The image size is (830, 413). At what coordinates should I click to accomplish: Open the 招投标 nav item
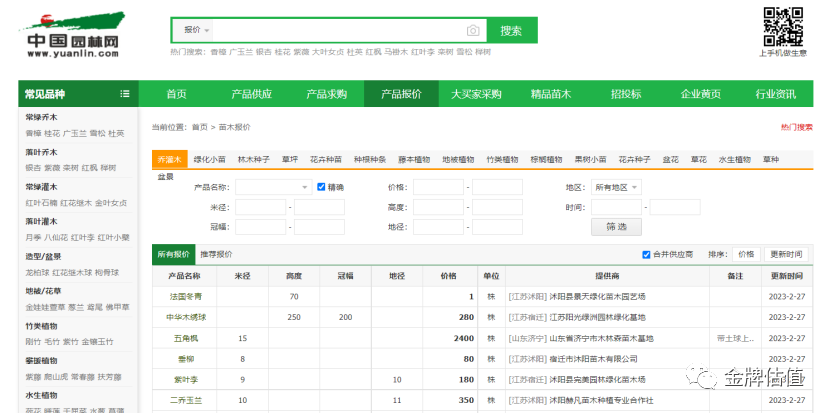pos(626,94)
